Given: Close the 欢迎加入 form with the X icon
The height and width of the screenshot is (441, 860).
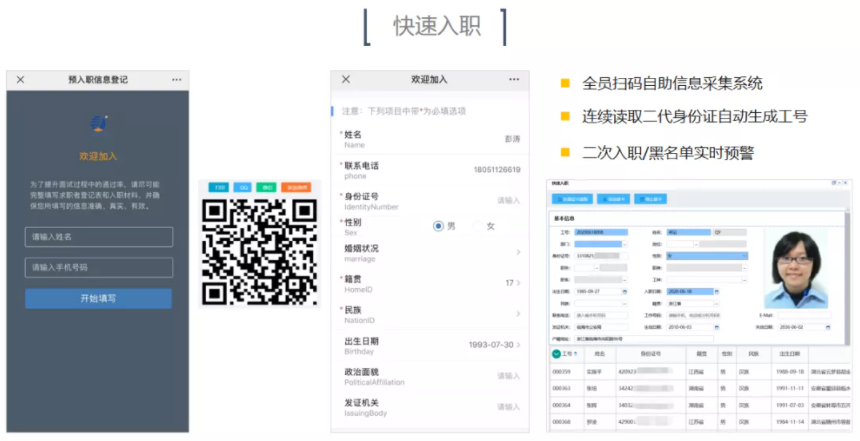Looking at the screenshot, I should click(346, 79).
